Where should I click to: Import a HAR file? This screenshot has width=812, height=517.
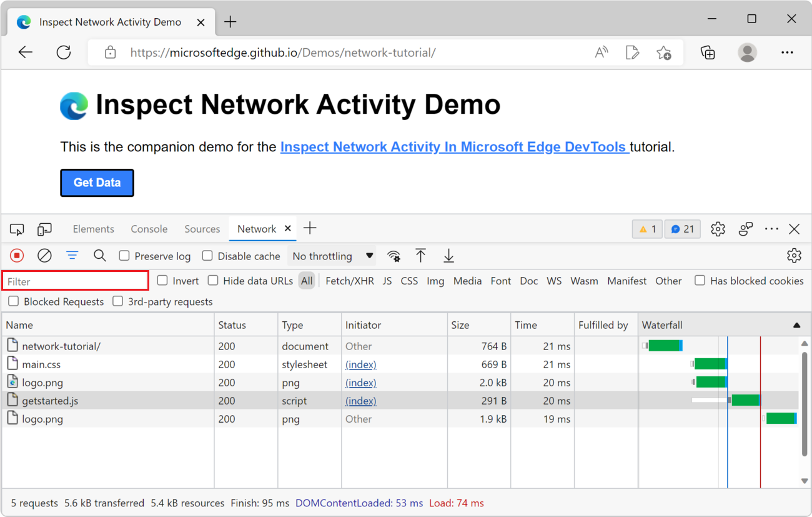coord(421,256)
